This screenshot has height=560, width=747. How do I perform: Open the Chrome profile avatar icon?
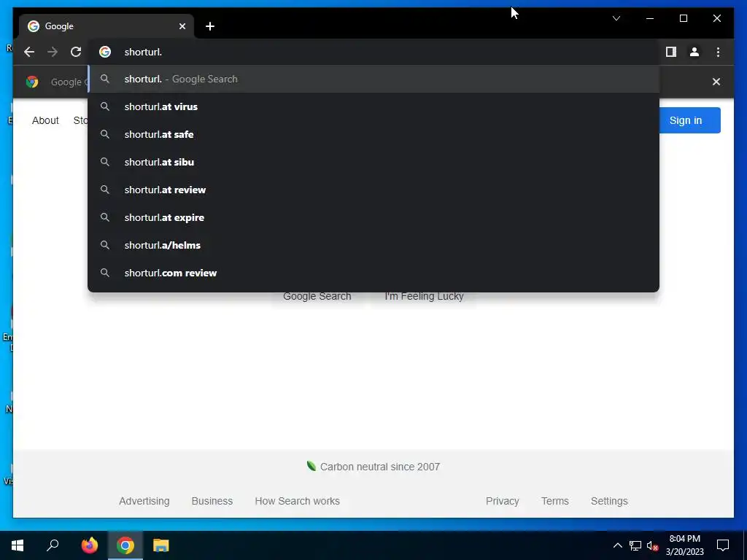tap(694, 52)
